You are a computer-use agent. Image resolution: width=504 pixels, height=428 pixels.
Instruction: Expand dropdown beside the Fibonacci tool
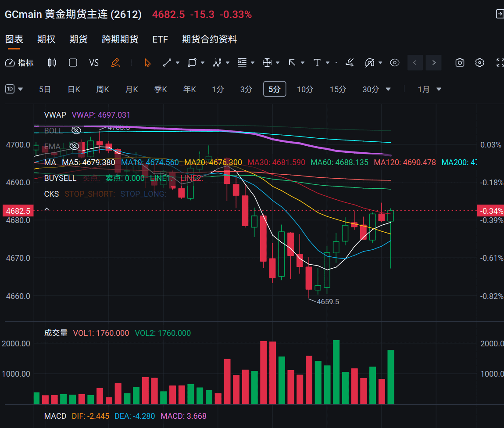point(253,63)
